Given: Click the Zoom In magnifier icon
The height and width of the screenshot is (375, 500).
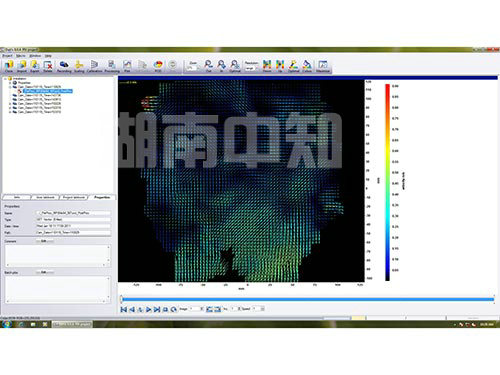Looking at the screenshot, I should [221, 66].
